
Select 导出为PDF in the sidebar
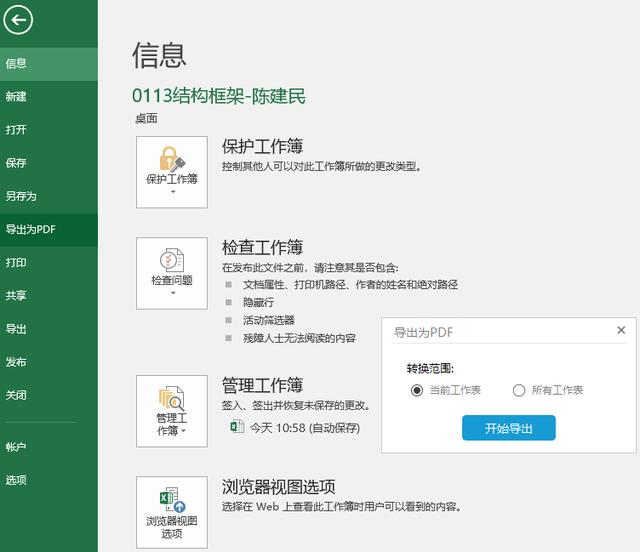pos(49,229)
